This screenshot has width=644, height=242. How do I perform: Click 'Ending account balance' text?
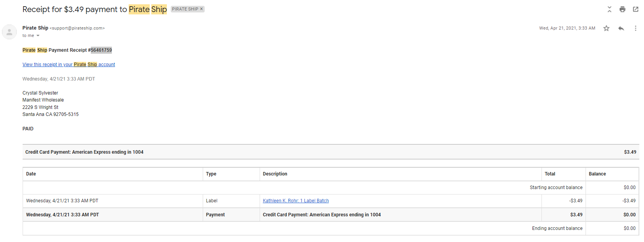pos(557,228)
